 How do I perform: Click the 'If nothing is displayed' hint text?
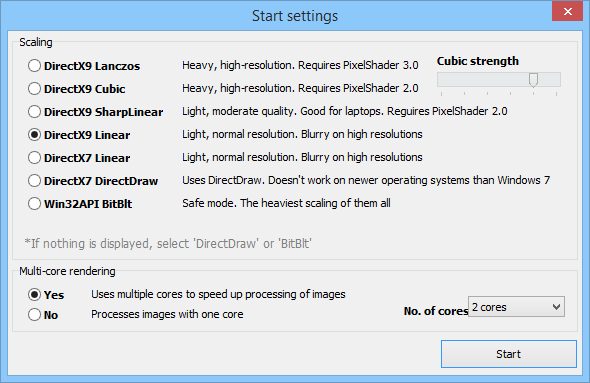(x=168, y=244)
